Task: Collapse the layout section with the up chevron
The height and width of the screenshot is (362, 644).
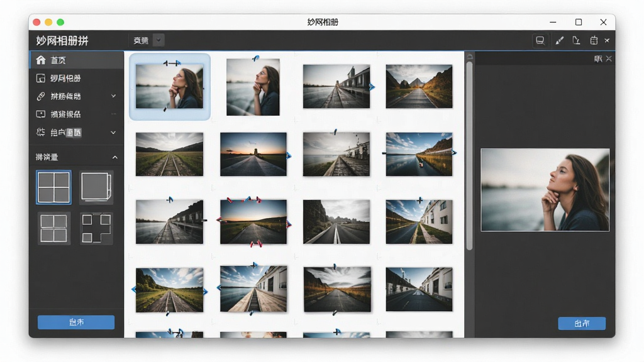Action: pos(114,157)
